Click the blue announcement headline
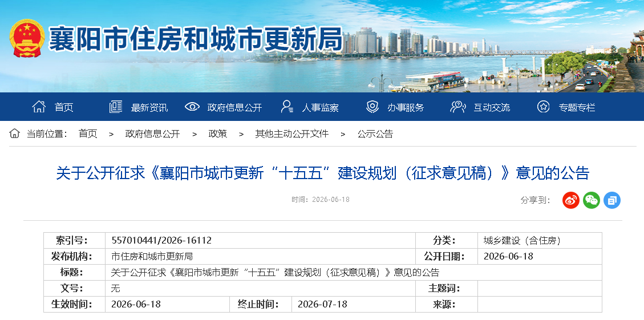 click(x=322, y=173)
